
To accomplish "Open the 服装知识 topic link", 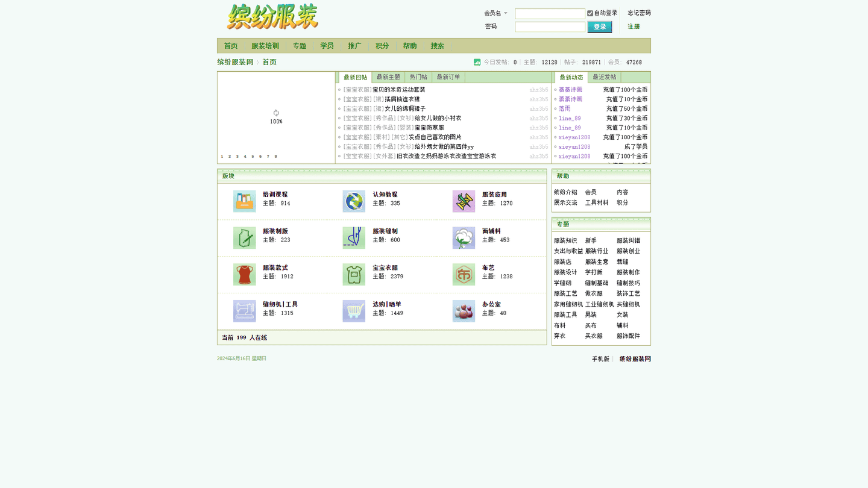I will (565, 241).
